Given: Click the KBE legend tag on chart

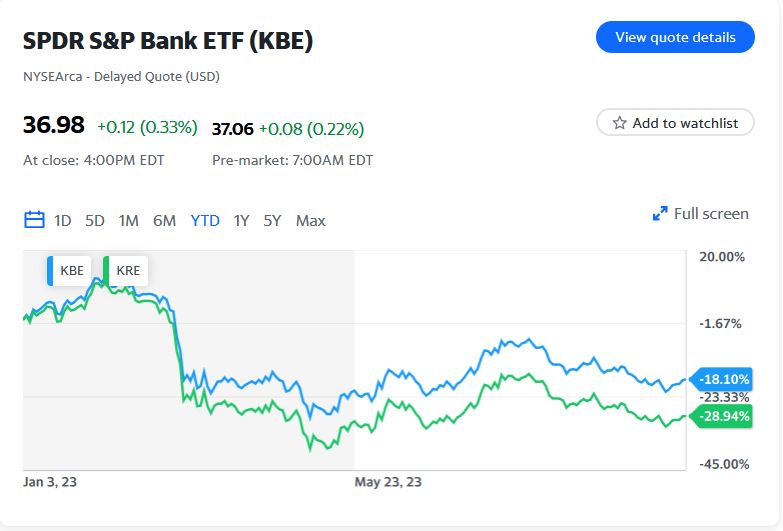Looking at the screenshot, I should [70, 270].
